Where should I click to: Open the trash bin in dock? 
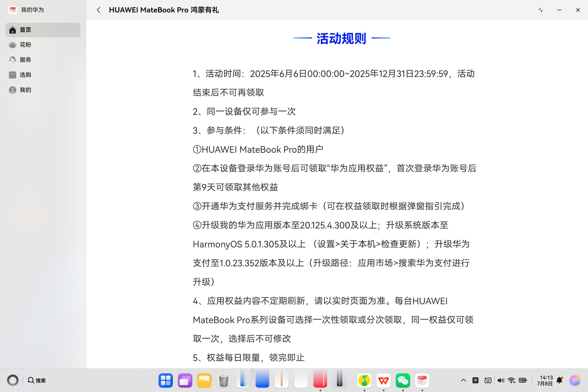click(x=224, y=381)
